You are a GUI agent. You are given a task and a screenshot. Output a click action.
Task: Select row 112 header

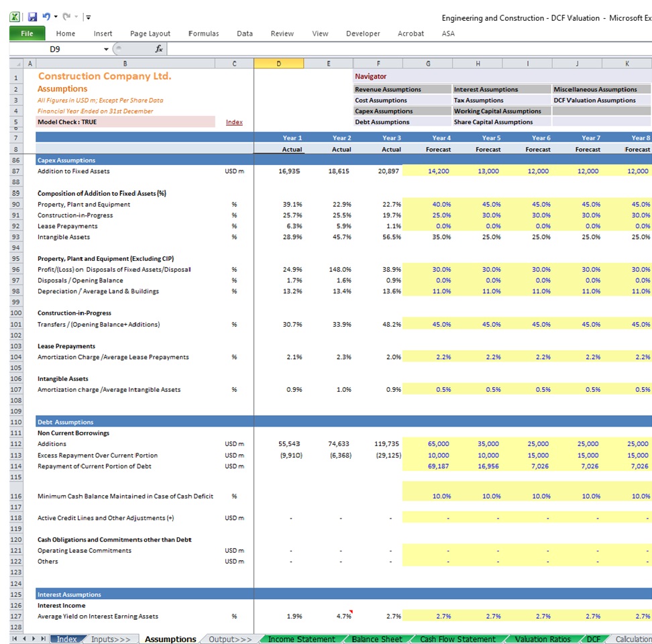point(16,443)
